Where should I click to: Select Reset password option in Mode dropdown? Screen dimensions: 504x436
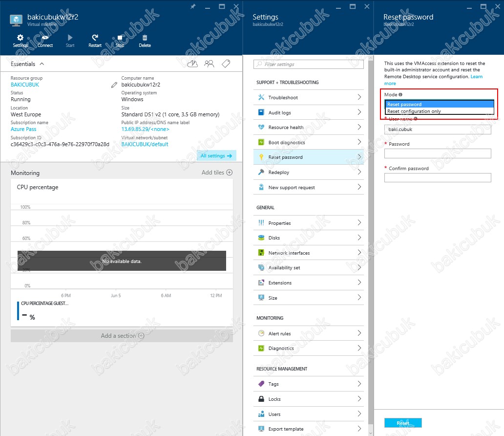coord(440,104)
